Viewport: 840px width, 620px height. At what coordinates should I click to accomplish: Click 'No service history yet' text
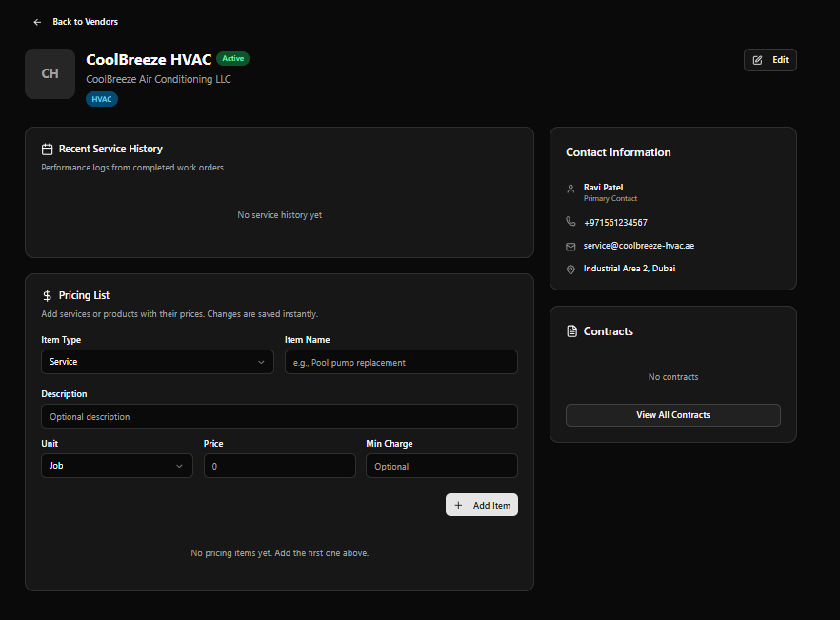pos(280,215)
